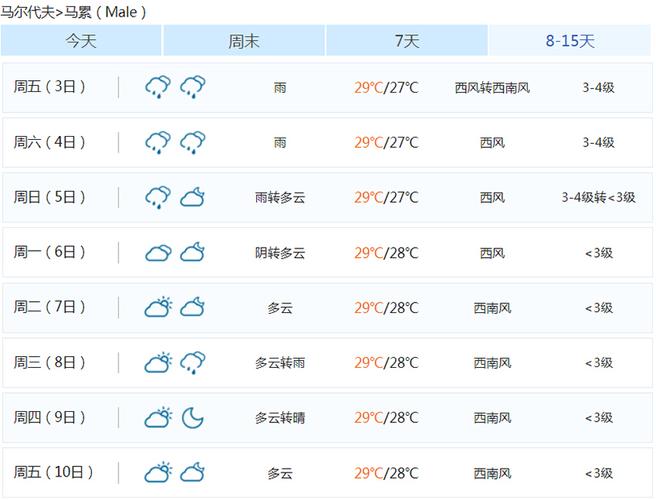Click the 多云转晴 weather description
Screen dimensions: 656x500
pos(280,418)
